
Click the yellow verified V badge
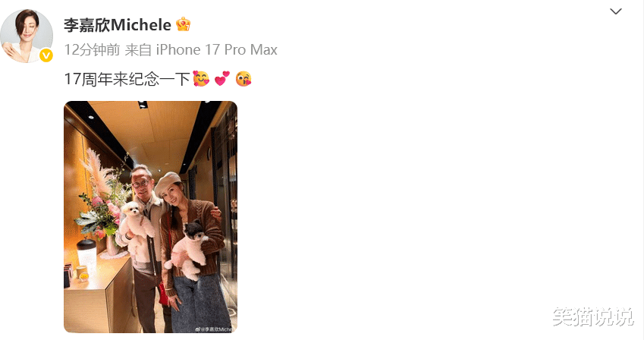[x=46, y=55]
